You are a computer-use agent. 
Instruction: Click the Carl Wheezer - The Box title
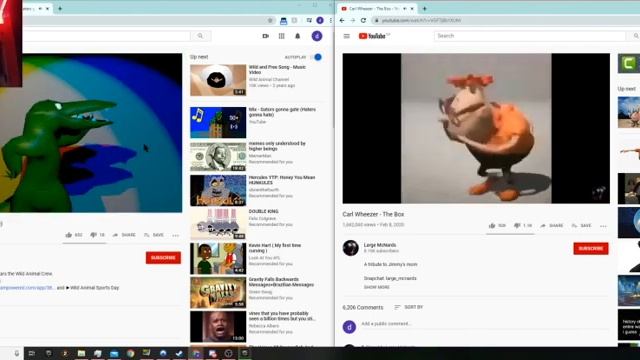pyautogui.click(x=373, y=214)
